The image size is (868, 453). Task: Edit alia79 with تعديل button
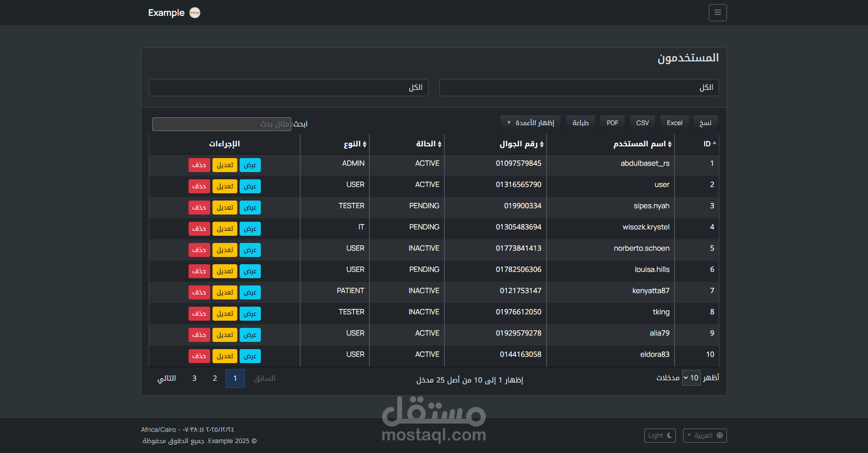(x=225, y=335)
